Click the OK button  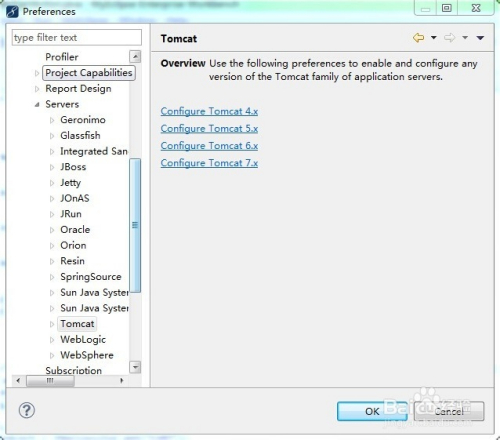tap(372, 411)
